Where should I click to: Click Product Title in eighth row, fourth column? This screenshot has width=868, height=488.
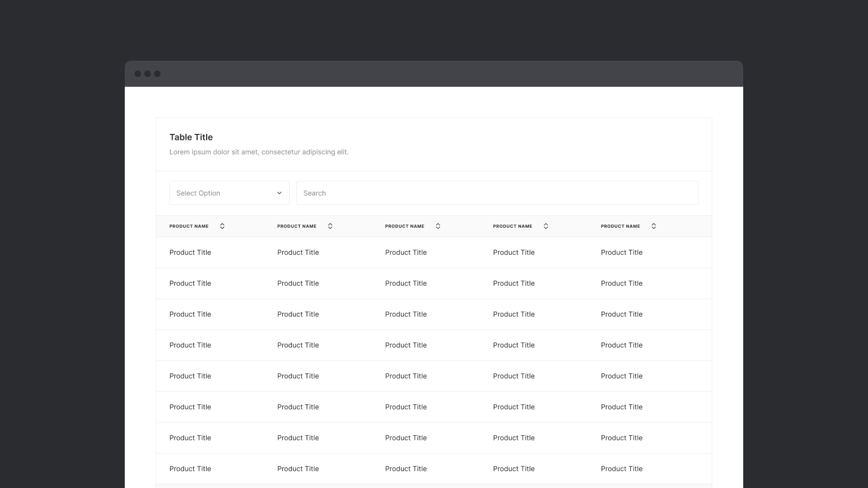coord(514,468)
